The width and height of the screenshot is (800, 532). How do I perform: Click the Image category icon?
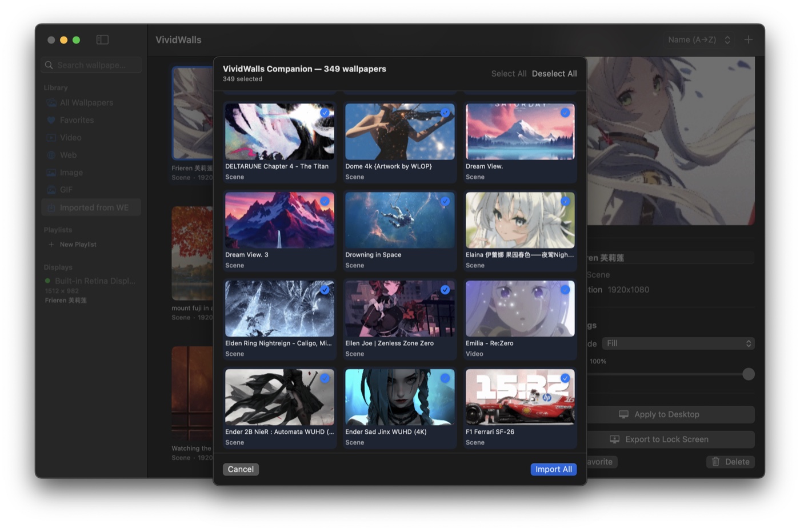coord(51,173)
